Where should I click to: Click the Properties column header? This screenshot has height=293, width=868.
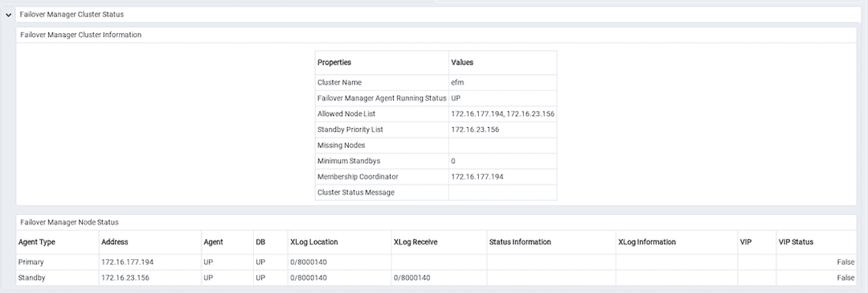[x=382, y=63]
